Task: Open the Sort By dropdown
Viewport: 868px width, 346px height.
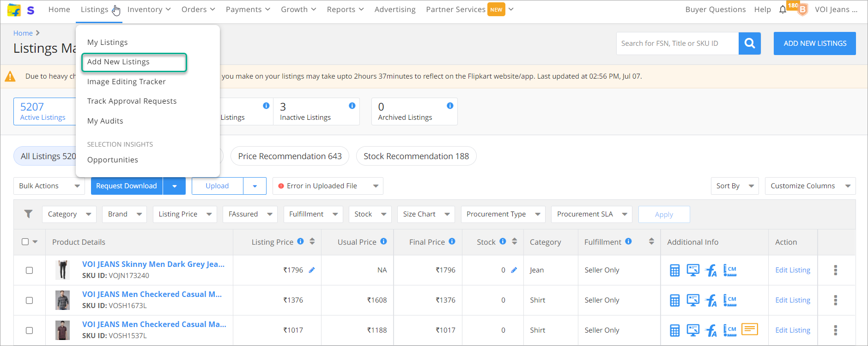Action: pyautogui.click(x=734, y=186)
